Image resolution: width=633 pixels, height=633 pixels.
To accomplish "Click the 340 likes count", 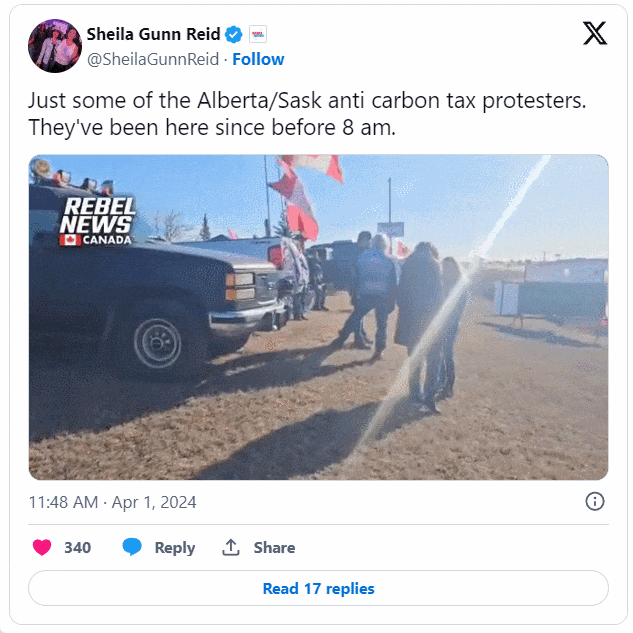I will [x=78, y=548].
